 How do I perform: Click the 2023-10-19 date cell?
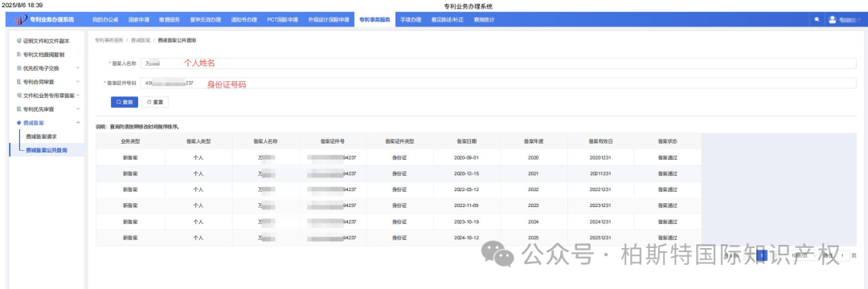(466, 222)
